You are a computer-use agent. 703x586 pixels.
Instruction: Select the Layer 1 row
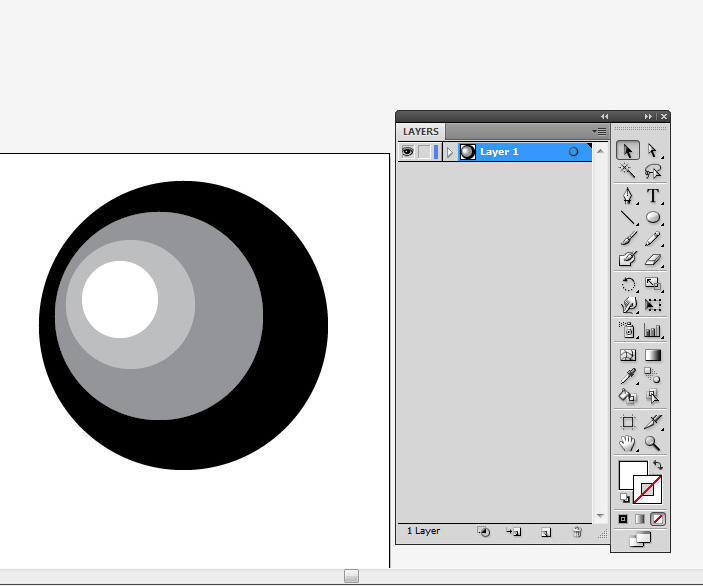pyautogui.click(x=520, y=152)
